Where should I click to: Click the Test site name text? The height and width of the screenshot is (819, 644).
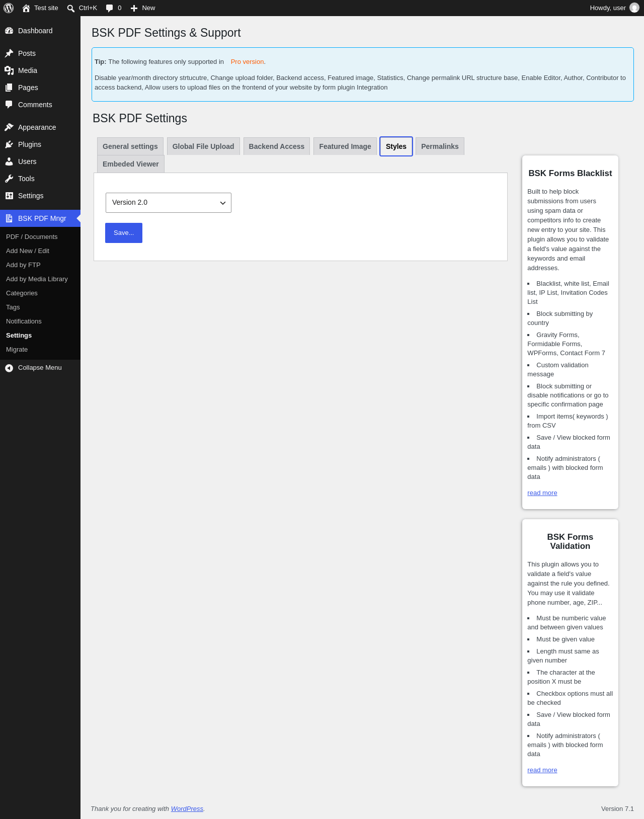(46, 8)
